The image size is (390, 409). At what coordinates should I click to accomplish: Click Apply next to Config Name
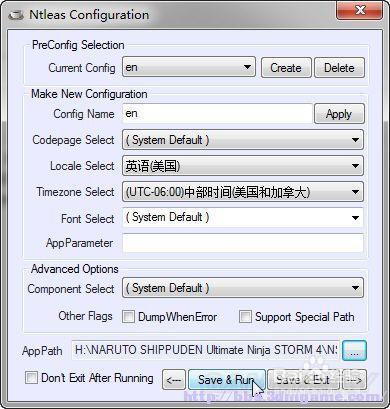[339, 114]
